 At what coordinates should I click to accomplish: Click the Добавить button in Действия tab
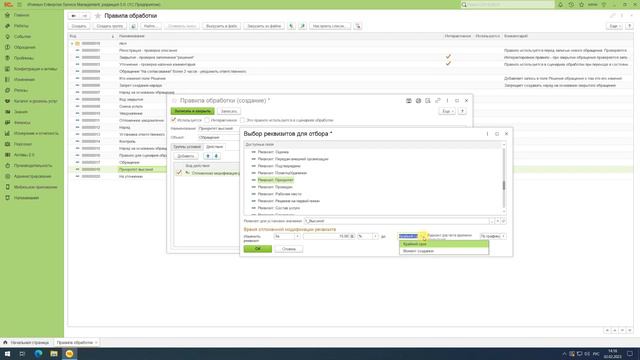click(186, 156)
